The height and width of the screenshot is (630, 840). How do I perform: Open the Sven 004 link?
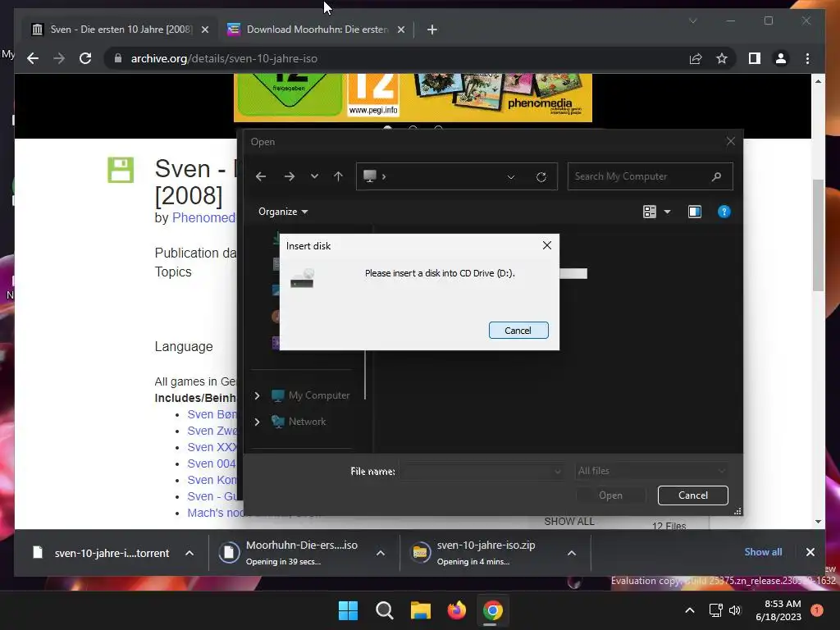point(212,463)
